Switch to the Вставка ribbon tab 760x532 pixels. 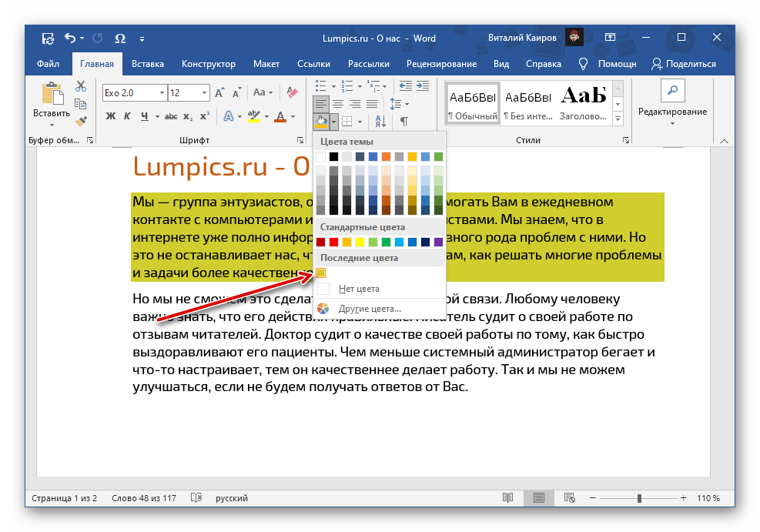(147, 64)
